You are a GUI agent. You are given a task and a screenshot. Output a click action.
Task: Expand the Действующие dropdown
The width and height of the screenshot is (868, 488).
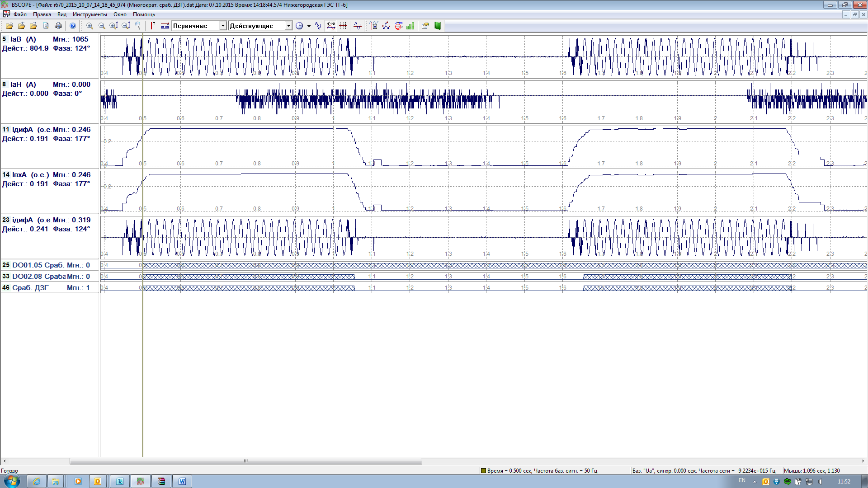288,26
